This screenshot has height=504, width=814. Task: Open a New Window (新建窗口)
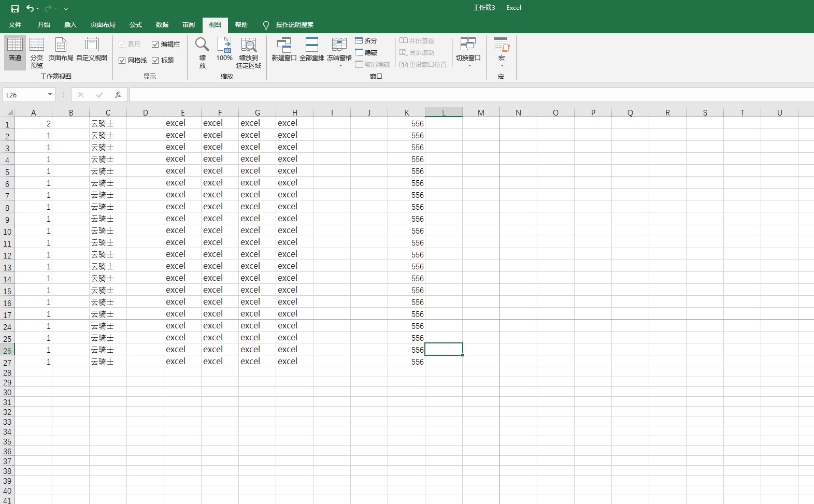284,49
